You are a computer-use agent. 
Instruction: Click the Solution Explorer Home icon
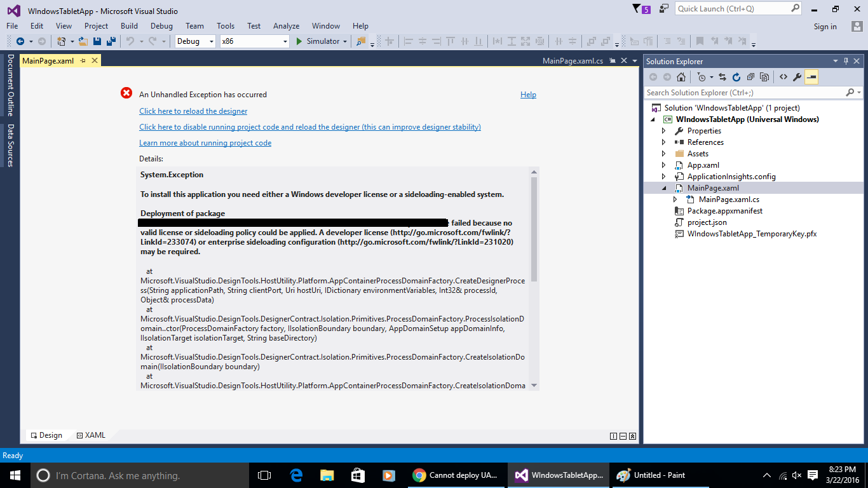point(681,77)
